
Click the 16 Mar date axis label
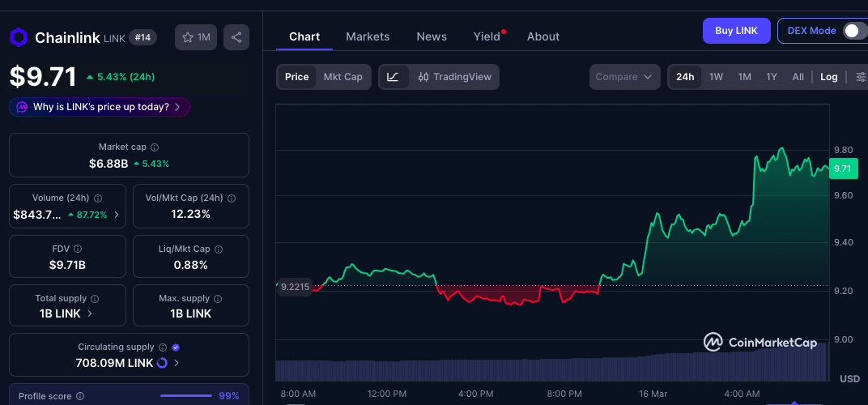pyautogui.click(x=652, y=394)
